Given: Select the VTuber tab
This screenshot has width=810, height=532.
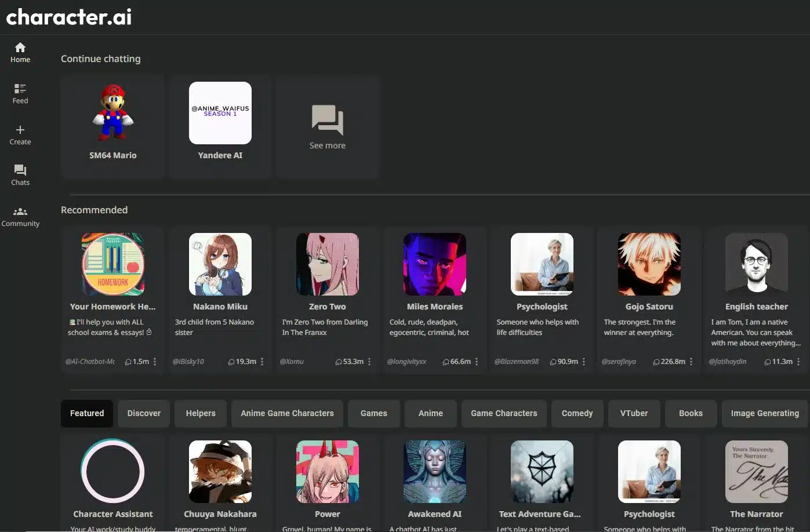Looking at the screenshot, I should click(634, 413).
